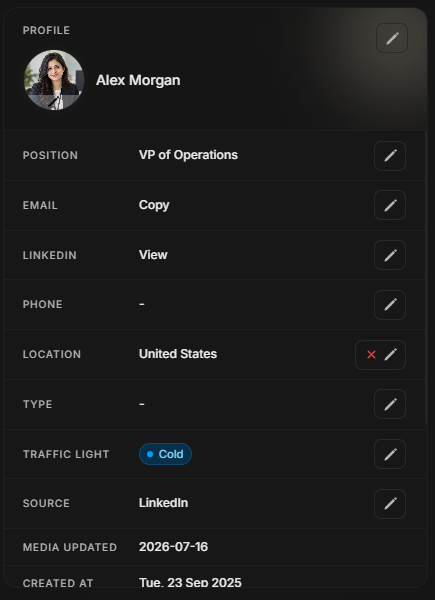Viewport: 435px width, 600px height.
Task: Click the VP of Operations value
Action: (x=188, y=155)
